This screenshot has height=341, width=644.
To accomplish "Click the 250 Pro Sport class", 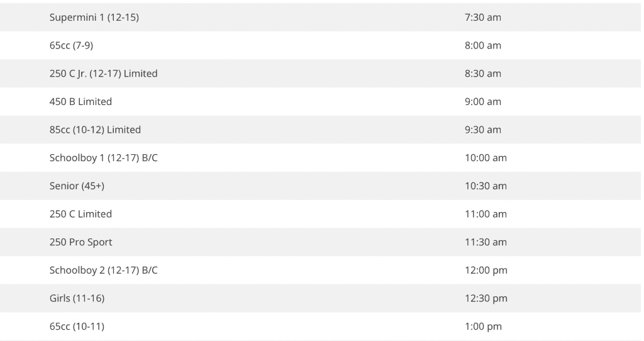I will [81, 242].
